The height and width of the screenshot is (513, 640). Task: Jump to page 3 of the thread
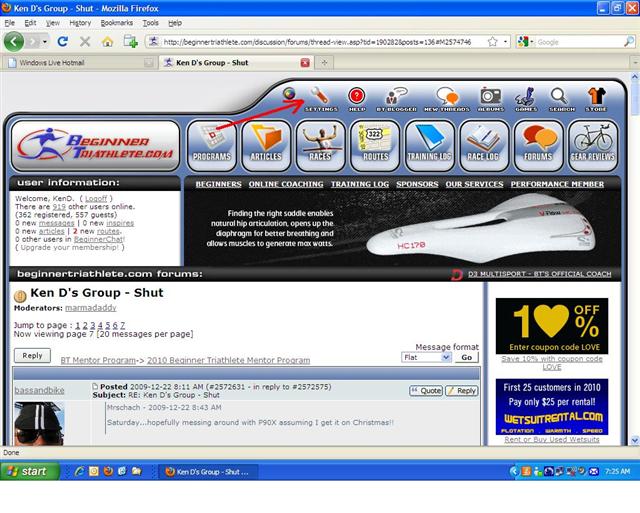93,325
